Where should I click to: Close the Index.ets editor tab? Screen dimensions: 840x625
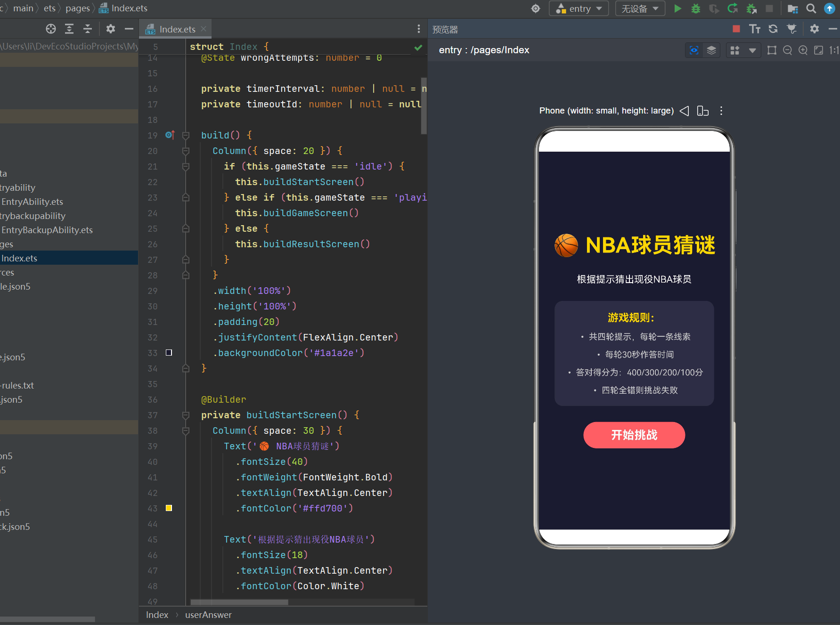coord(204,29)
